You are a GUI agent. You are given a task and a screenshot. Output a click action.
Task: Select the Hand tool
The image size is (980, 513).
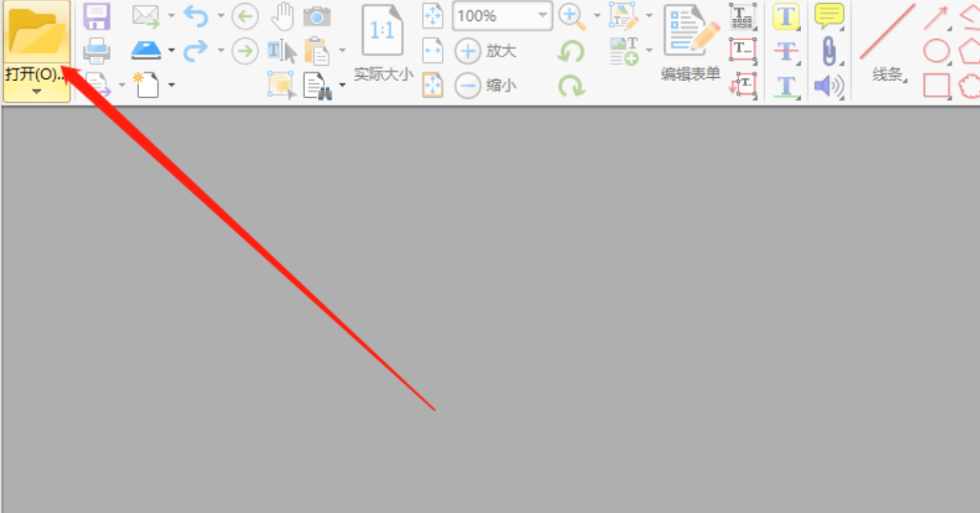(283, 16)
